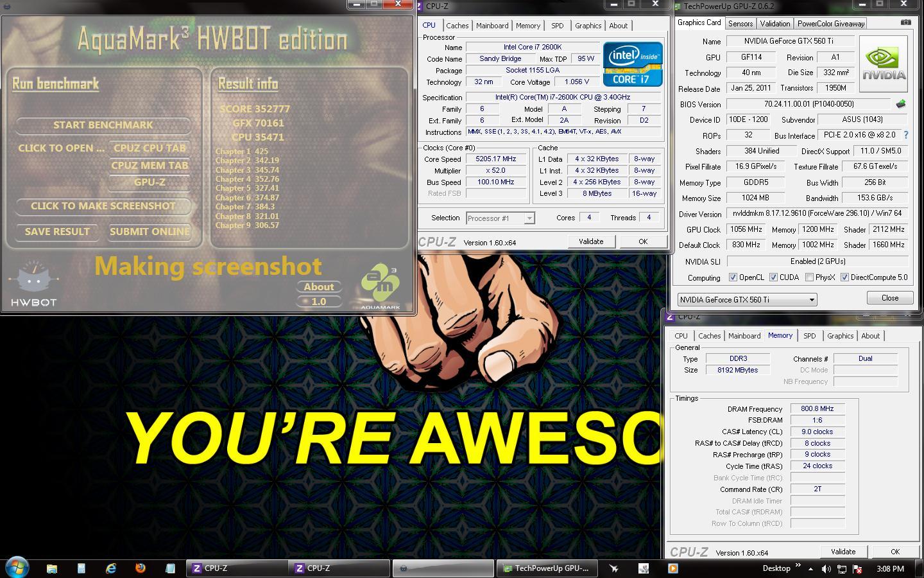Click the SCORE 352777 result text
The height and width of the screenshot is (578, 924).
pos(255,109)
